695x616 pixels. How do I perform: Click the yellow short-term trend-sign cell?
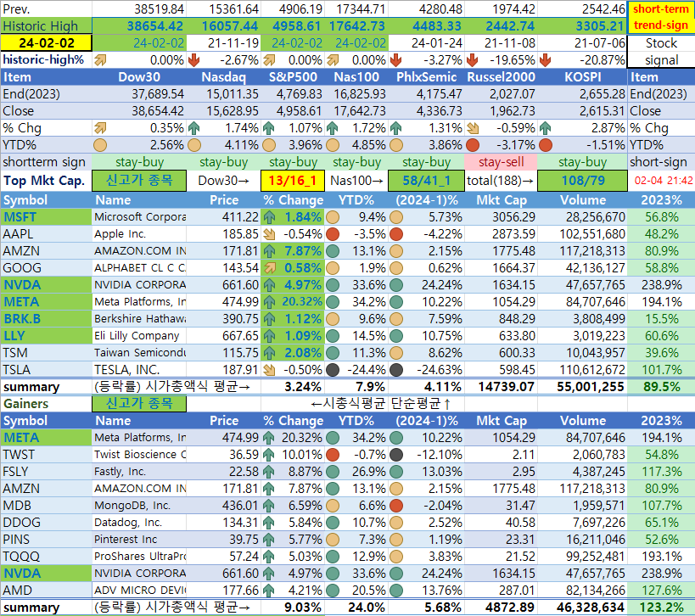[x=661, y=17]
